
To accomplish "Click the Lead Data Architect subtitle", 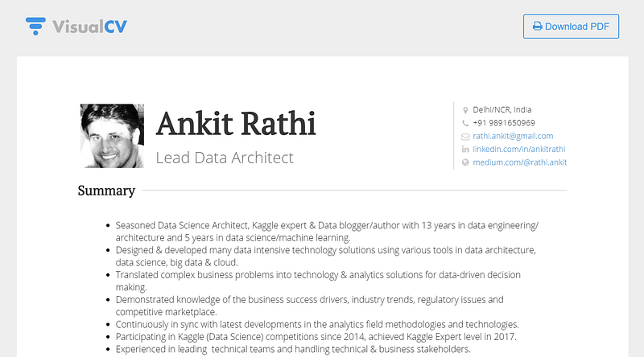I will pos(225,158).
